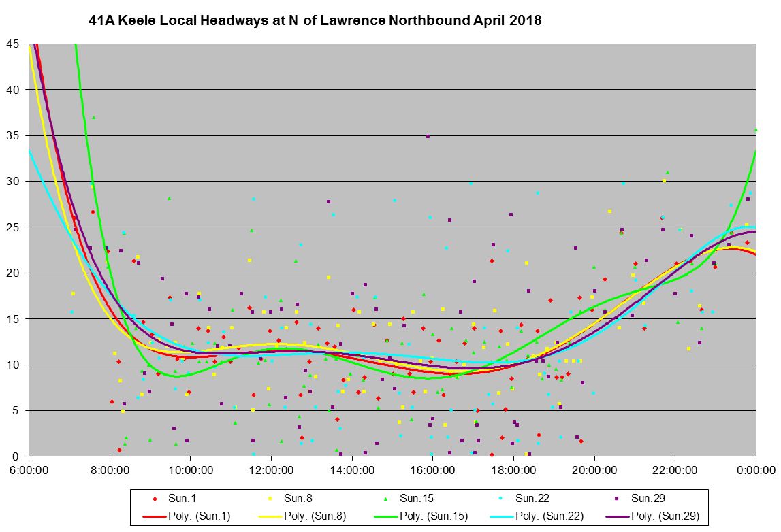The height and width of the screenshot is (532, 781).
Task: Click the 0:00:00 label at the axis end
Action: pos(756,469)
